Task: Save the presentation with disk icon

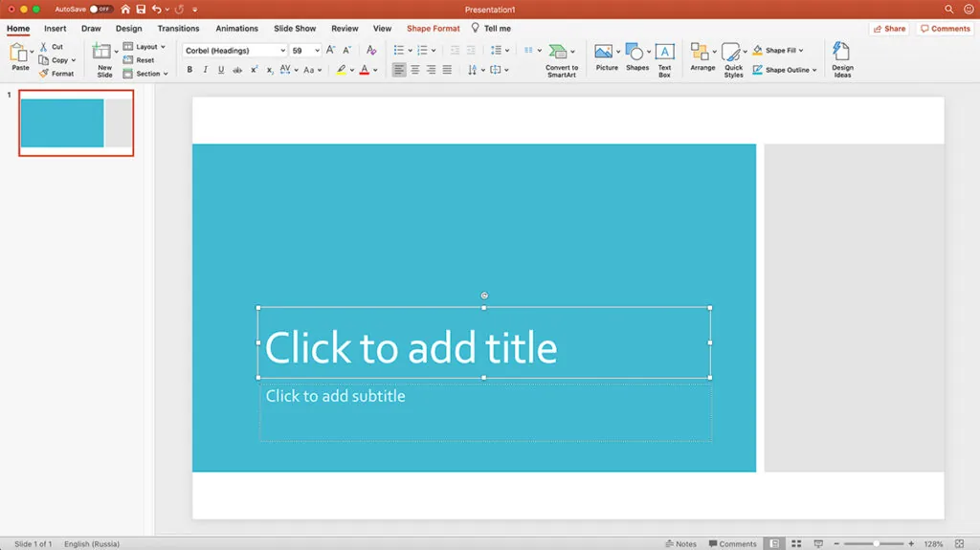Action: pyautogui.click(x=141, y=10)
